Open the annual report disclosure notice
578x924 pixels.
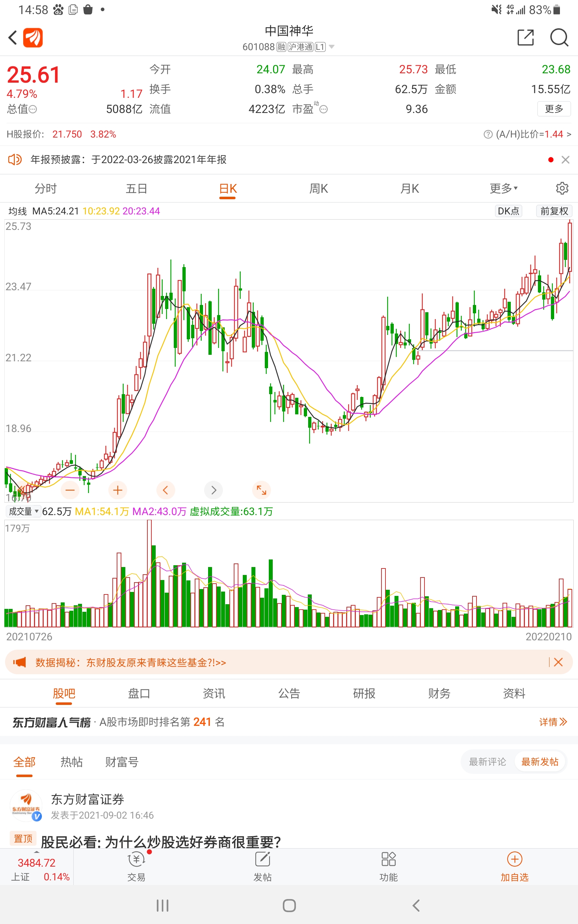[129, 160]
